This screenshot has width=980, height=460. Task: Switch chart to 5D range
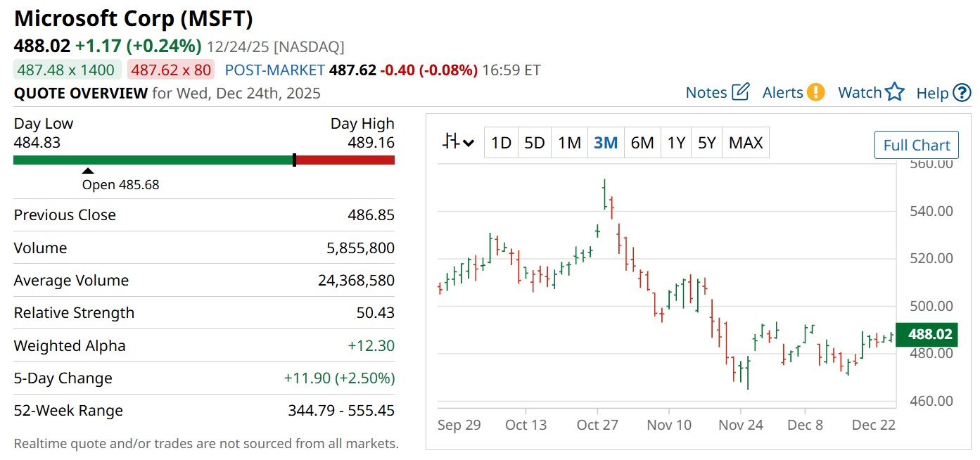click(535, 143)
